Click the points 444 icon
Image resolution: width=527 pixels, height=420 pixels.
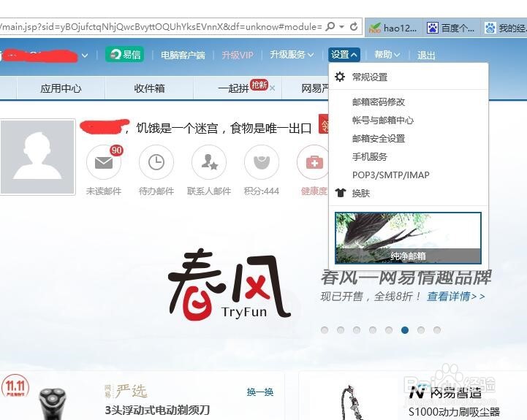click(x=262, y=163)
